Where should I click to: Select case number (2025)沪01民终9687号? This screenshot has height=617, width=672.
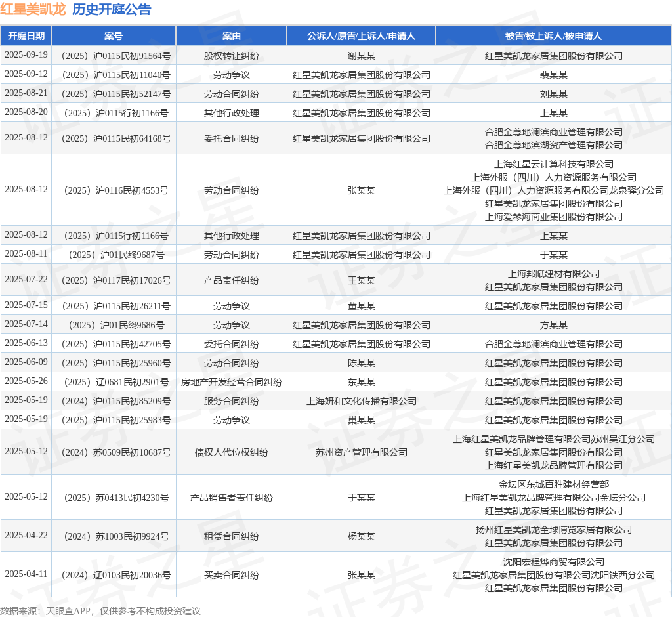[114, 255]
